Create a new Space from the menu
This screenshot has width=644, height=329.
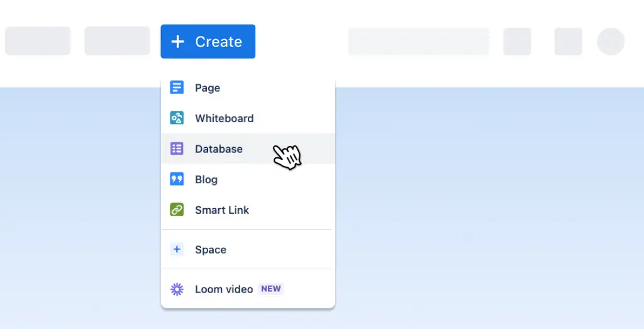pos(211,250)
